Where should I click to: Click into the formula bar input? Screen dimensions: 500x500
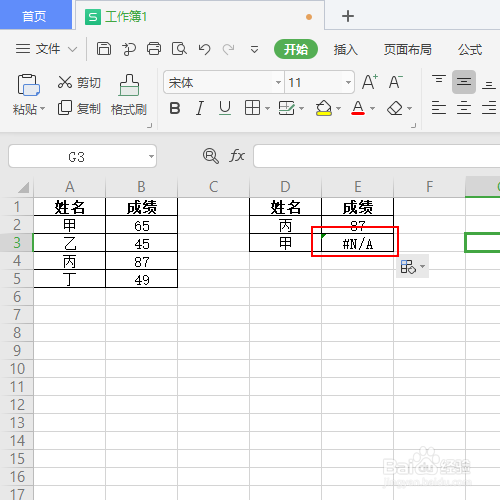[x=377, y=156]
